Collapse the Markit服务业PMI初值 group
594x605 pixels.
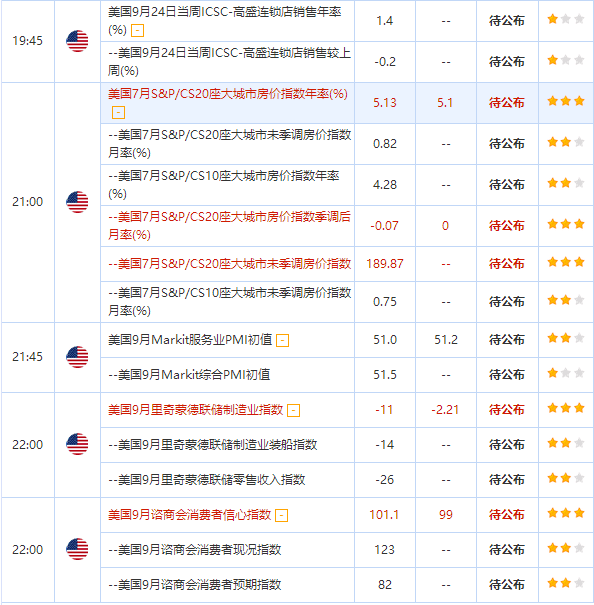click(283, 341)
